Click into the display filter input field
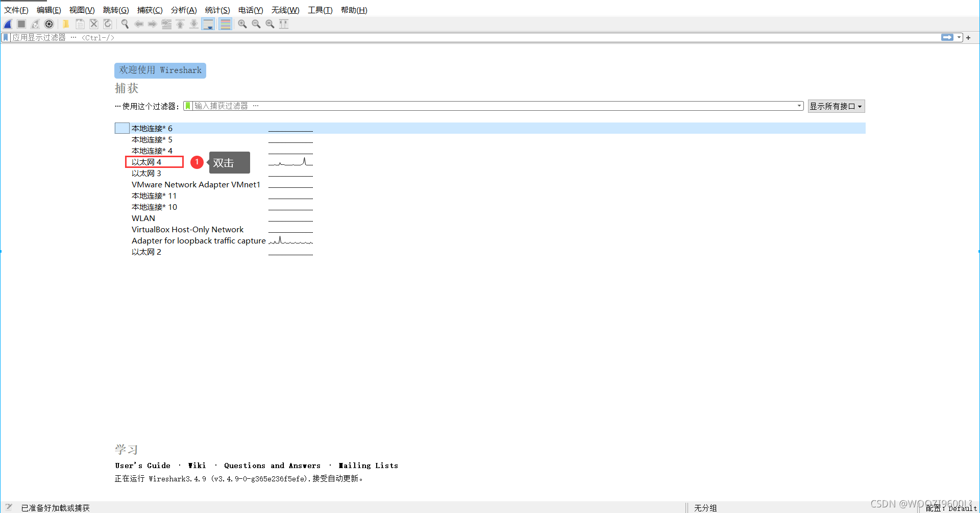The height and width of the screenshot is (513, 980). (x=475, y=38)
